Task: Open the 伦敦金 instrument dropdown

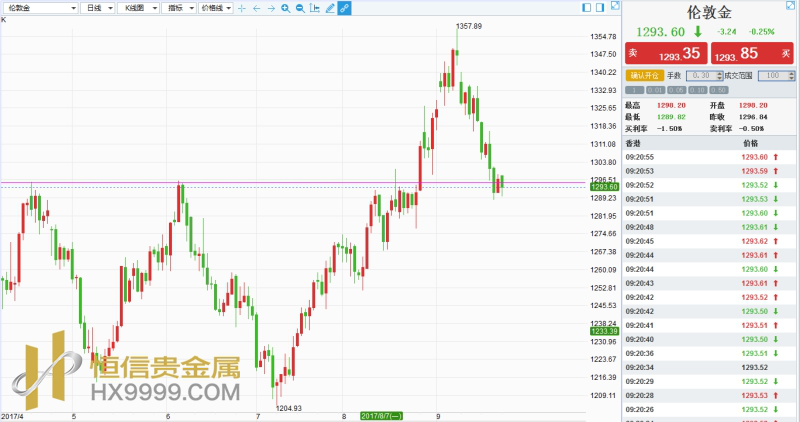Action: pos(40,8)
